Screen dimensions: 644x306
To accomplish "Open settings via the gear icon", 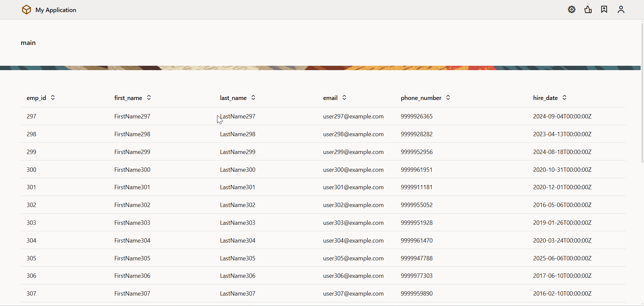I will [572, 10].
